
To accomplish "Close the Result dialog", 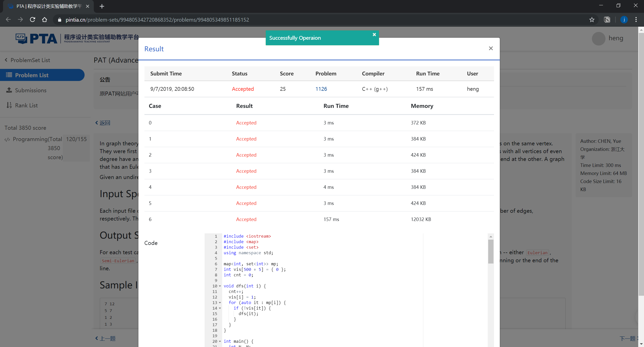I will [x=491, y=48].
